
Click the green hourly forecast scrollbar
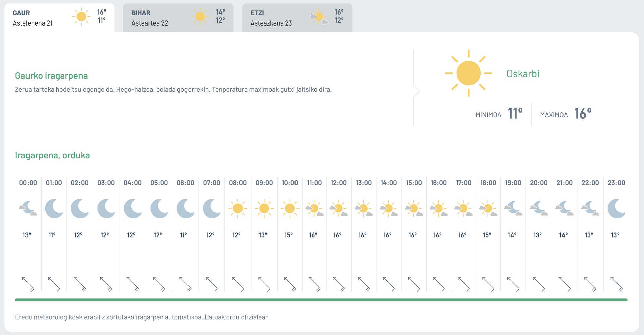321,300
